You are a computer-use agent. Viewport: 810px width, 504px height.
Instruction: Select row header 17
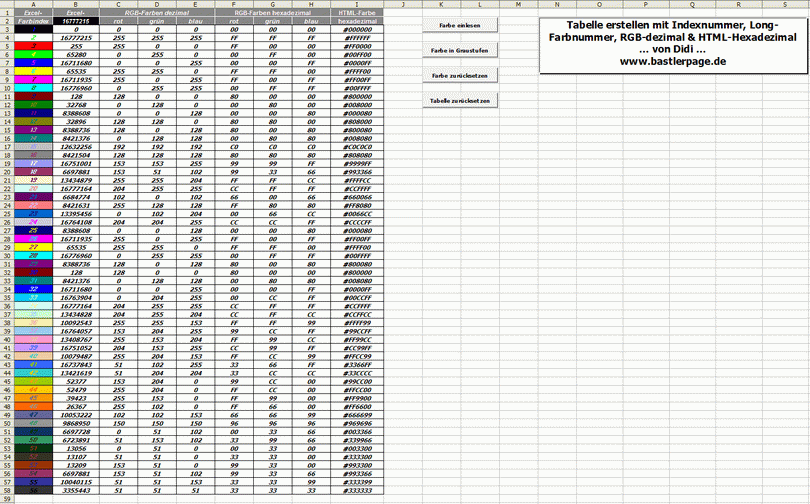[x=7, y=147]
